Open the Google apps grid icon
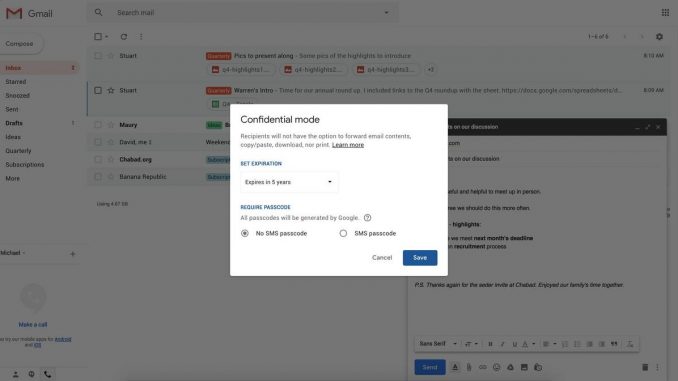The width and height of the screenshot is (678, 381). 665,13
